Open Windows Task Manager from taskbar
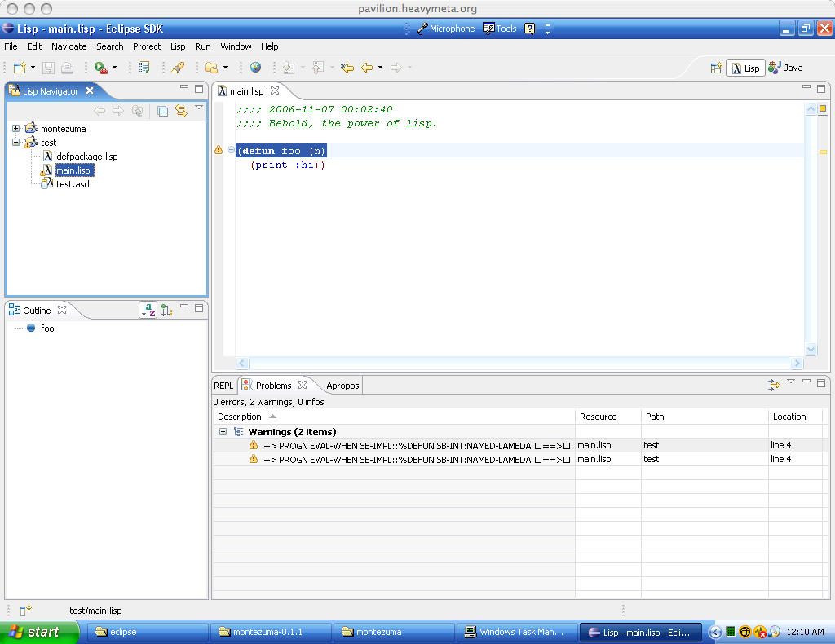835x644 pixels. [517, 633]
